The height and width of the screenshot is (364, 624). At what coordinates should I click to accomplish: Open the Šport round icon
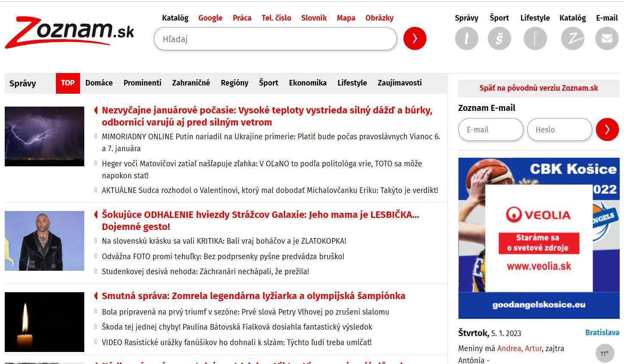(x=499, y=39)
